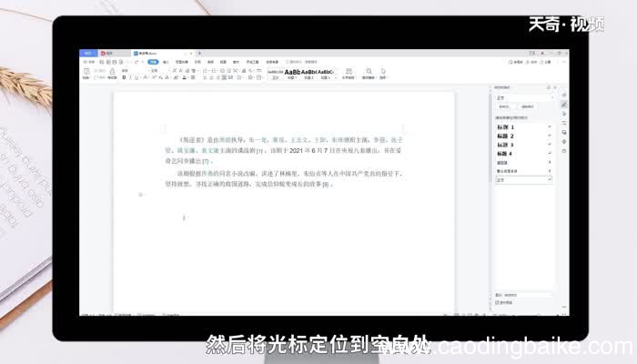Select the 正文 style in styles list
Image resolution: width=637 pixels, height=364 pixels.
click(523, 179)
